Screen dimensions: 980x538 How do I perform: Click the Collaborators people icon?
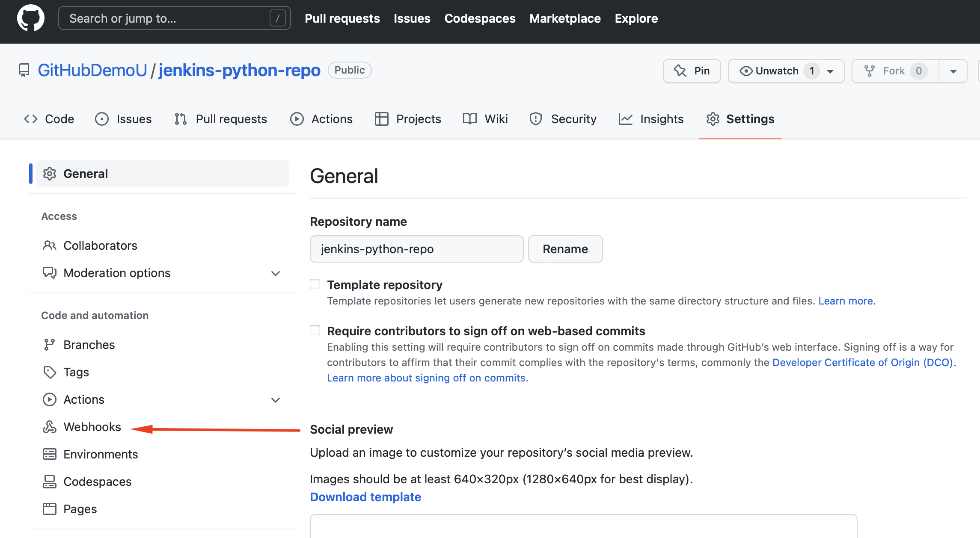click(x=50, y=245)
